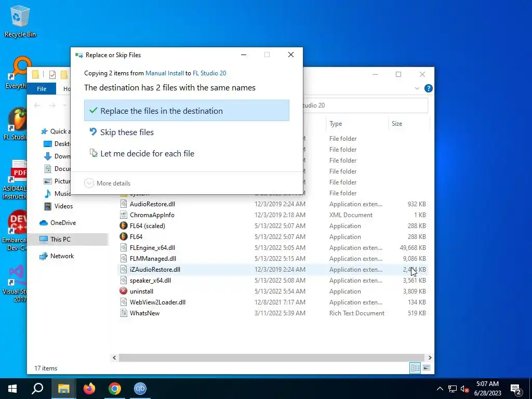532x399 pixels.
Task: Show hidden tray icons chevron
Action: pos(440,389)
